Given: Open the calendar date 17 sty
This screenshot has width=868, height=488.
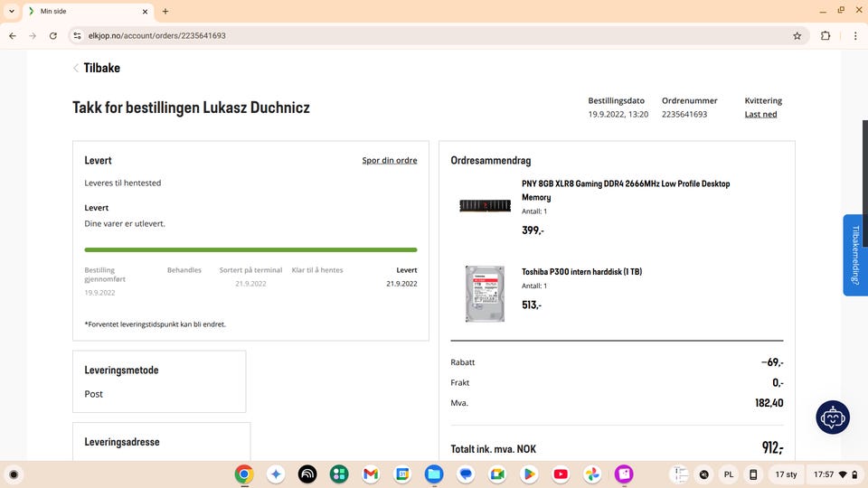Looking at the screenshot, I should pos(786,474).
